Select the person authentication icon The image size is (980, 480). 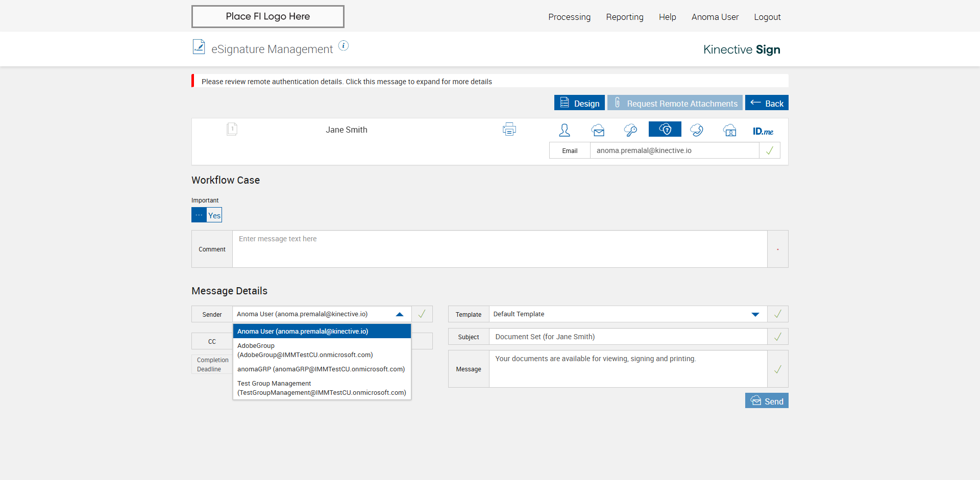coord(564,130)
